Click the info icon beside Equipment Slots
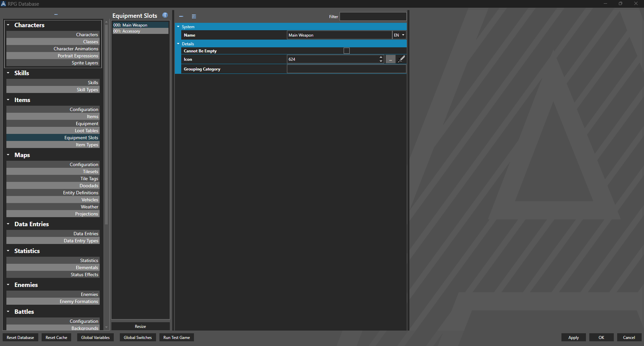 165,15
